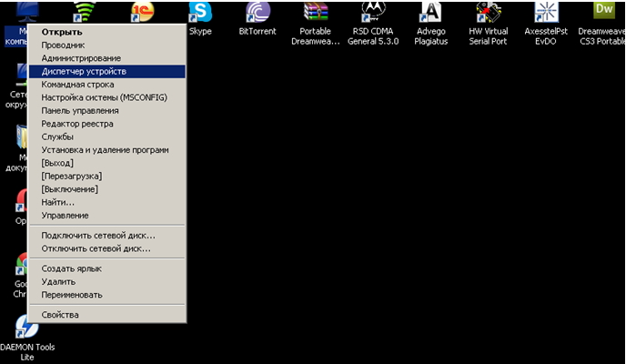This screenshot has width=626, height=364.
Task: Launch Advego Plagiatus desktop icon
Action: click(430, 13)
